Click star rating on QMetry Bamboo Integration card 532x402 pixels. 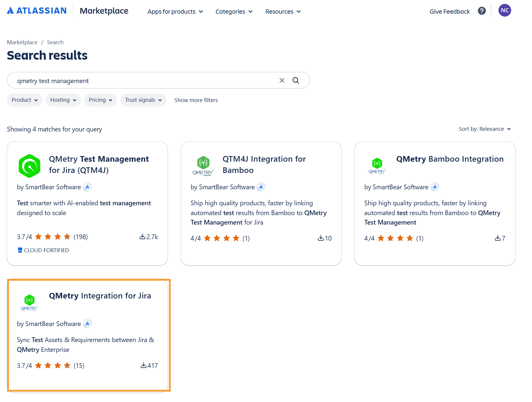tap(395, 238)
